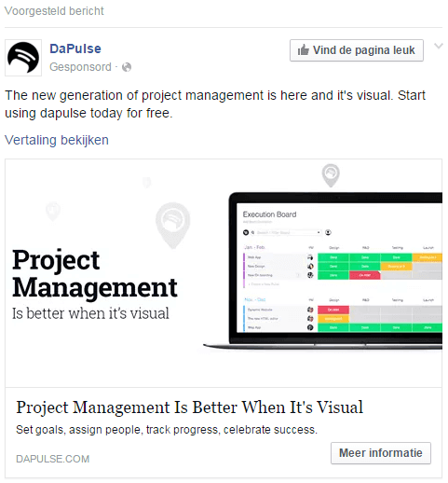Open the DAPULSE.COM domain link
The height and width of the screenshot is (483, 448).
tap(53, 459)
